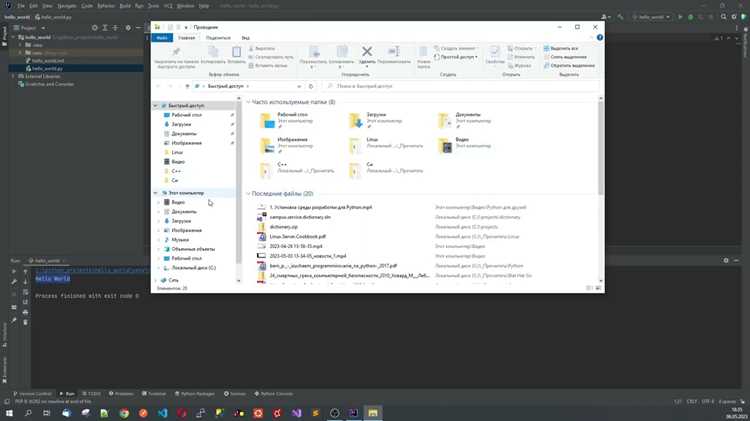Open Visual Studio Code from the taskbar
750x421 pixels.
pos(163,413)
